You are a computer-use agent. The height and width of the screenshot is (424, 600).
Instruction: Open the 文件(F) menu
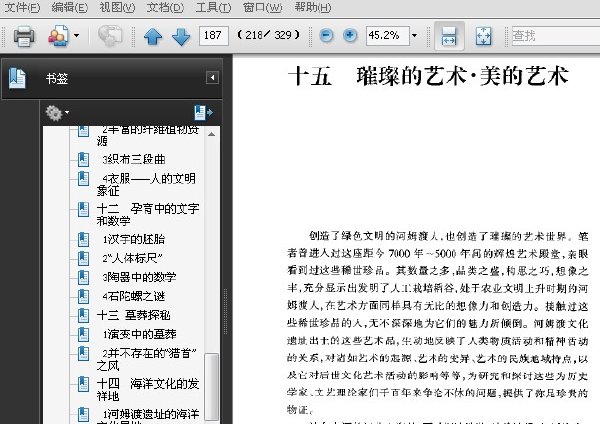point(22,7)
